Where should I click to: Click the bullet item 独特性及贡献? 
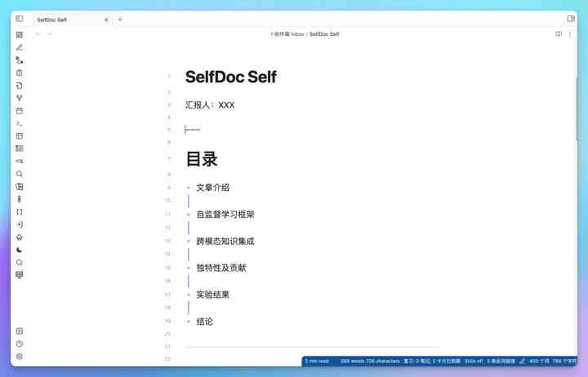point(221,268)
